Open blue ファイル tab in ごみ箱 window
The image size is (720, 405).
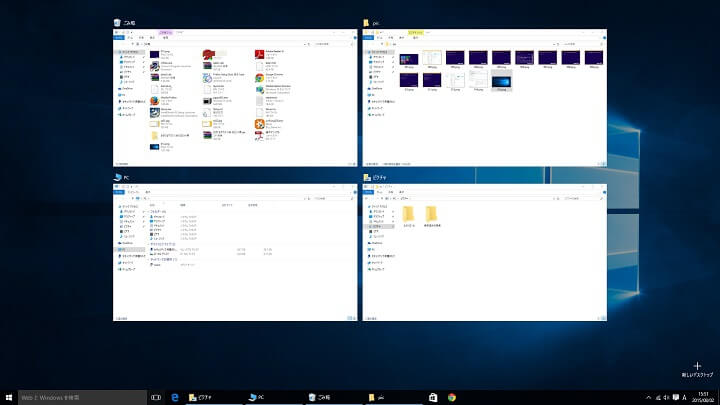pyautogui.click(x=119, y=38)
